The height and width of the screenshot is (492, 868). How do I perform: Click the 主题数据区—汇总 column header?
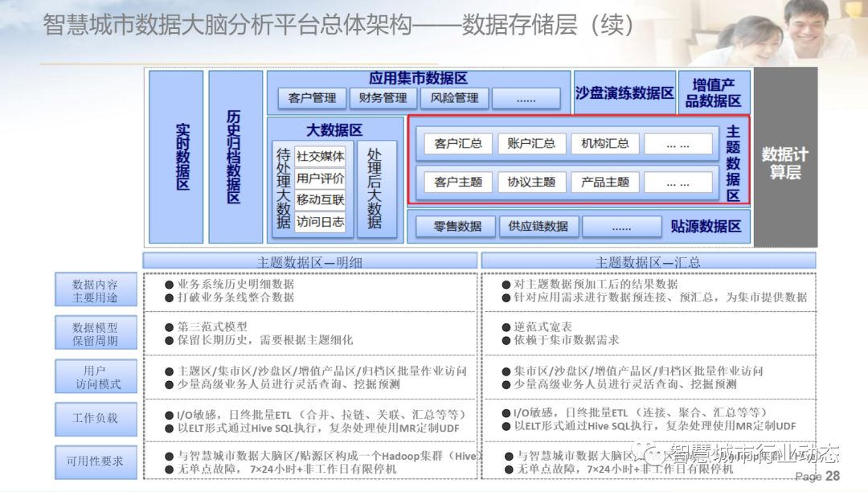[x=649, y=261]
